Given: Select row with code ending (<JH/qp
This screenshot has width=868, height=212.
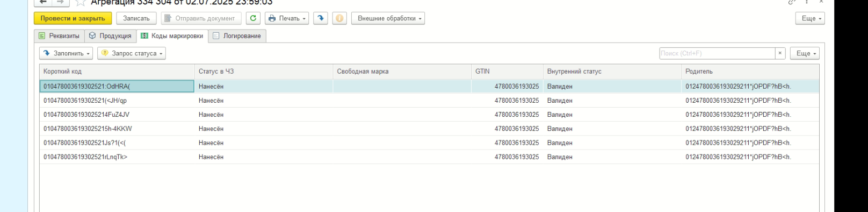Looking at the screenshot, I should pyautogui.click(x=429, y=101).
